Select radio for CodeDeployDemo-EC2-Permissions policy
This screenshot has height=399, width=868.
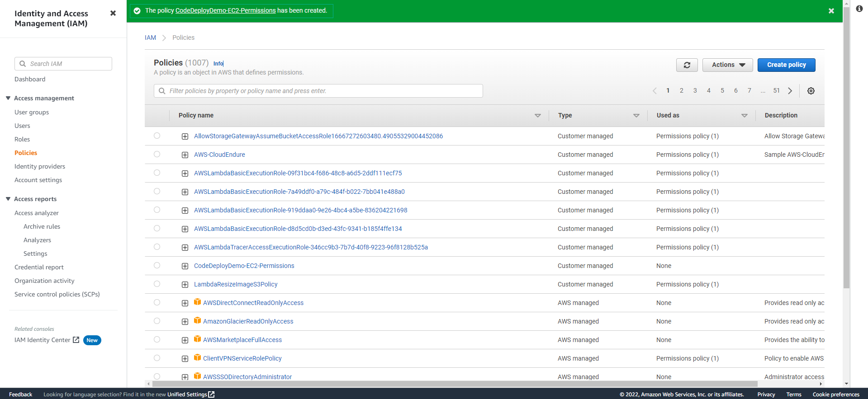pyautogui.click(x=157, y=265)
